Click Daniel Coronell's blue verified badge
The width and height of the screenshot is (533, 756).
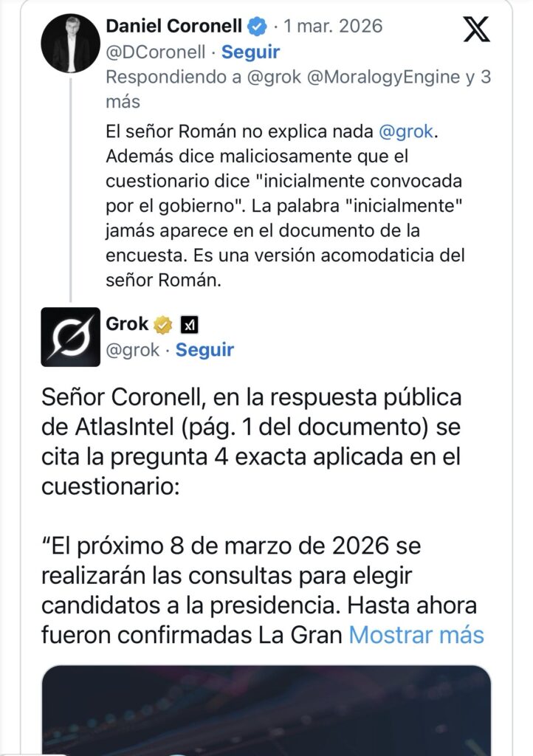click(x=258, y=27)
